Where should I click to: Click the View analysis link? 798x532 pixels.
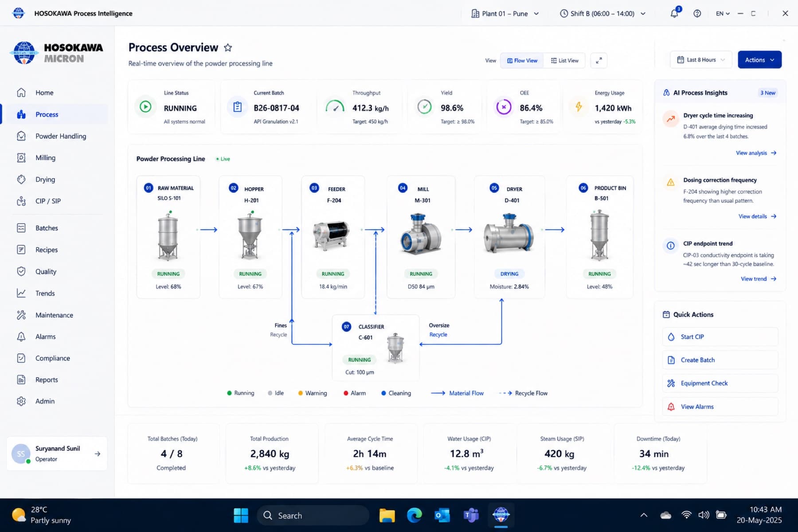point(756,153)
